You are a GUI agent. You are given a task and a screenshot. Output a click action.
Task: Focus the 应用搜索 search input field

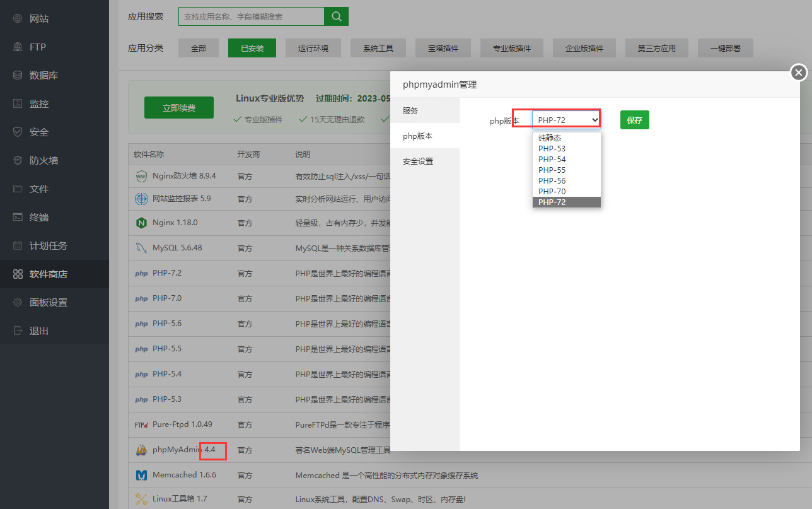point(252,16)
